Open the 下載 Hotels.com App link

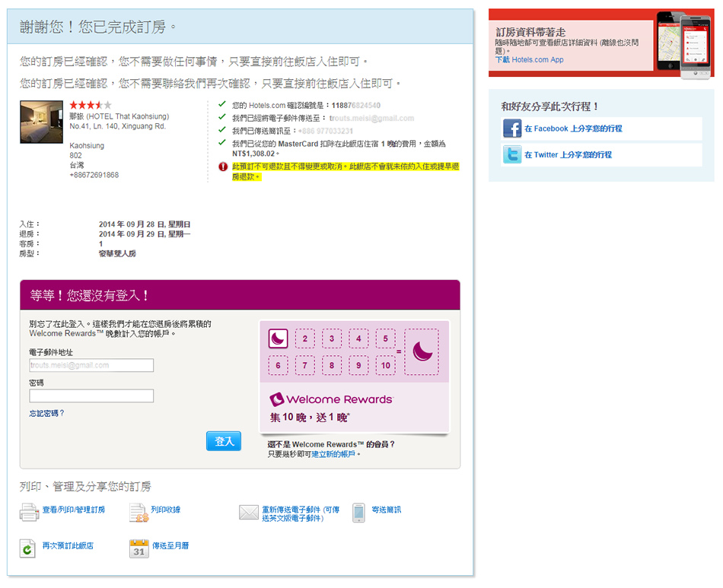(530, 59)
